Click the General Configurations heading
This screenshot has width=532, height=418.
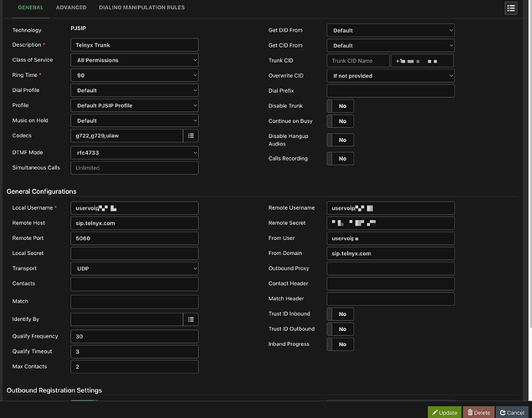[41, 191]
